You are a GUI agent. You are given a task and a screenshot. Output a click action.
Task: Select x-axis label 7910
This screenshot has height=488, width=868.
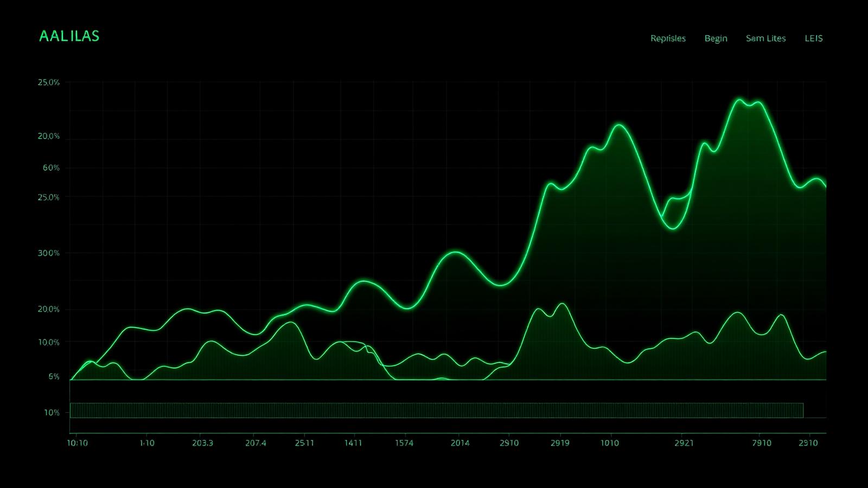pyautogui.click(x=762, y=443)
